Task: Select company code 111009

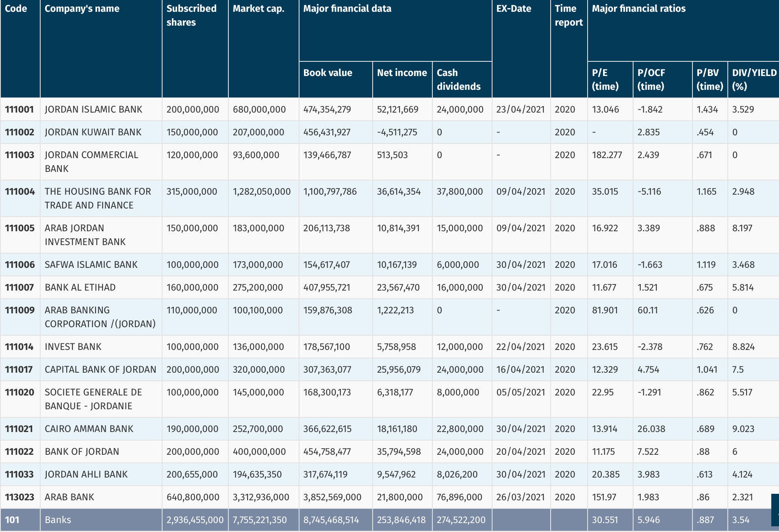Action: coord(20,310)
